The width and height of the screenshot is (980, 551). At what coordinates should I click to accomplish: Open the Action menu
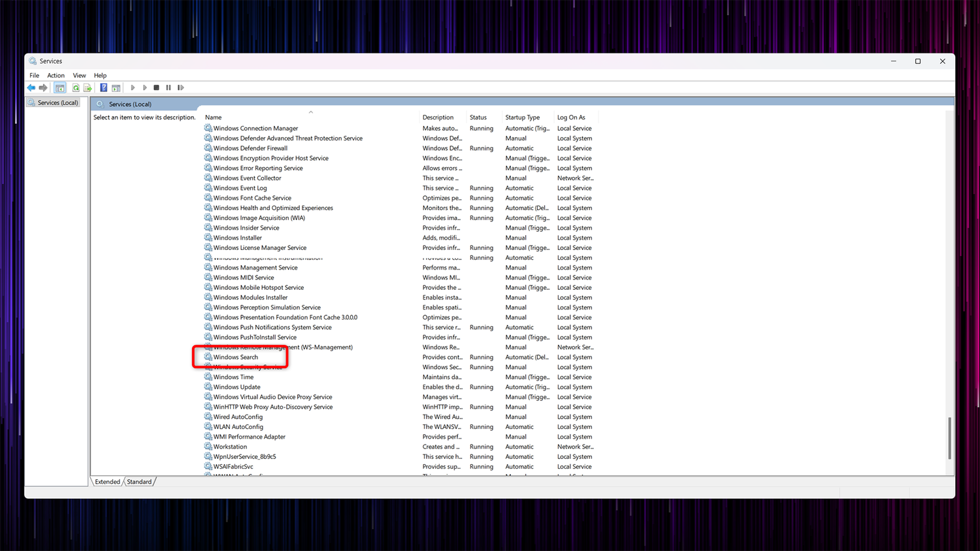[x=56, y=75]
